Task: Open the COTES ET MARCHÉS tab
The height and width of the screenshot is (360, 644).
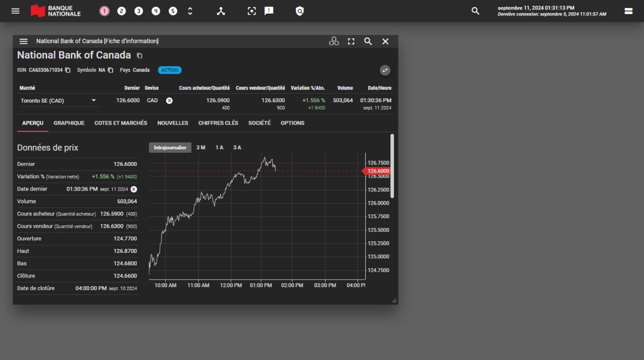Action: click(121, 123)
